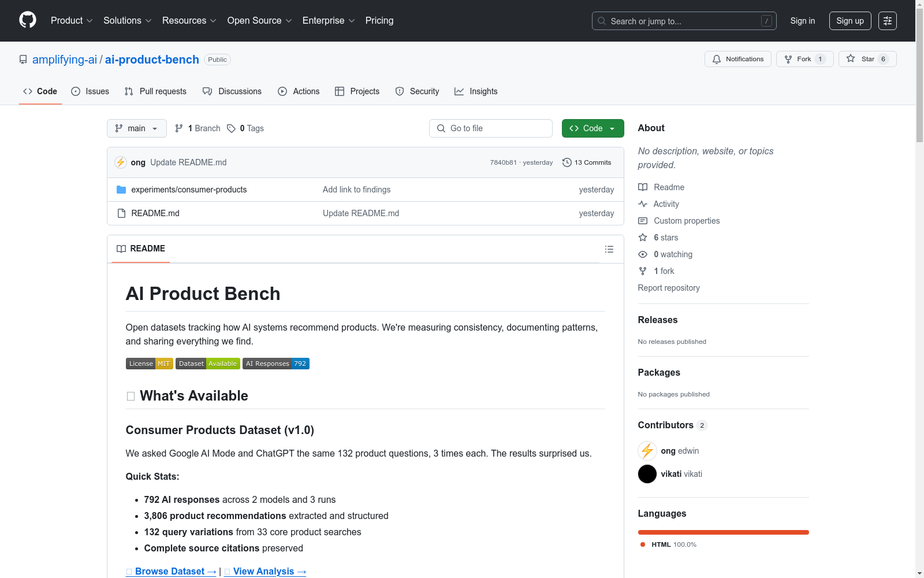This screenshot has height=578, width=924.
Task: Click the 'Add link to findings' commit message
Action: pyautogui.click(x=357, y=190)
